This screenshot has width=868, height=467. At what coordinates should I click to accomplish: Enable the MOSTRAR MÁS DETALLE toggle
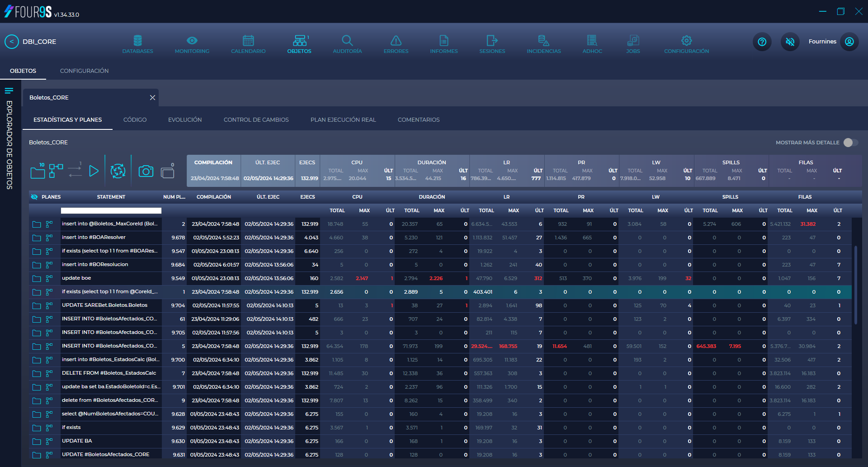tap(848, 142)
